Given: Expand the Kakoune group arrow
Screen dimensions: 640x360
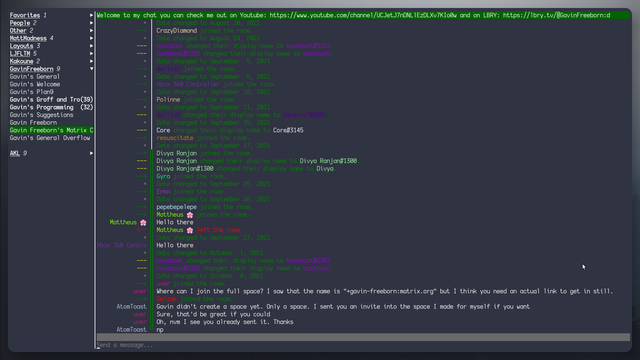Looking at the screenshot, I should (91, 61).
